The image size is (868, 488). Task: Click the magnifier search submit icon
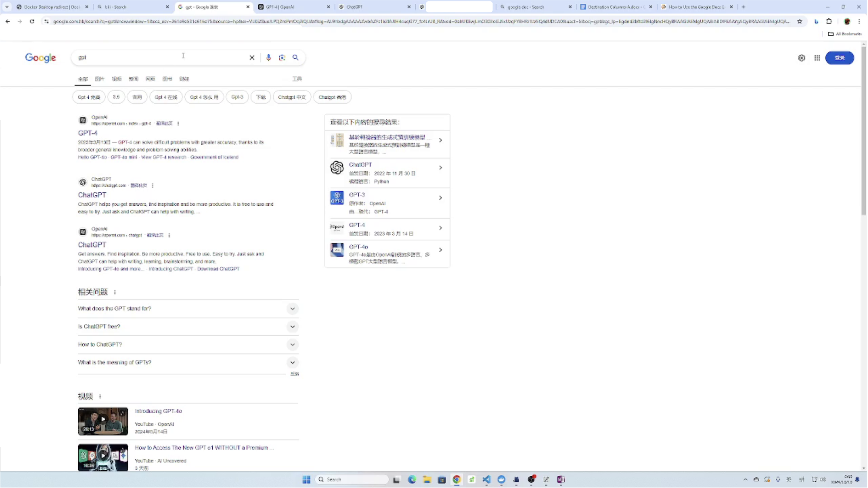[296, 57]
